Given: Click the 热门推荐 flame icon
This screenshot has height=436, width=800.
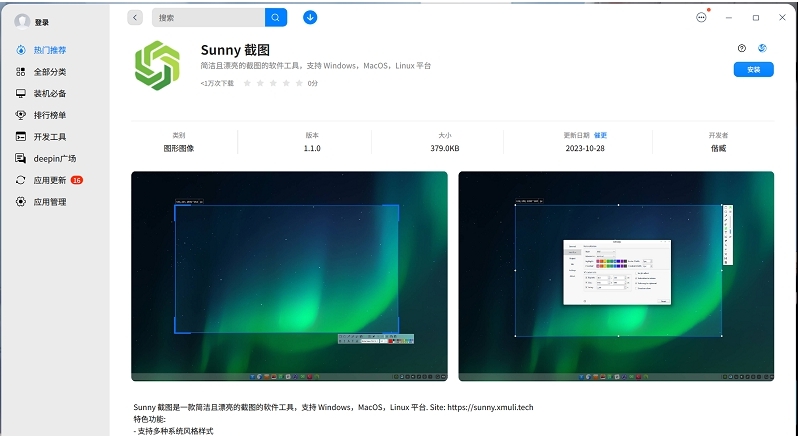Looking at the screenshot, I should [20, 50].
